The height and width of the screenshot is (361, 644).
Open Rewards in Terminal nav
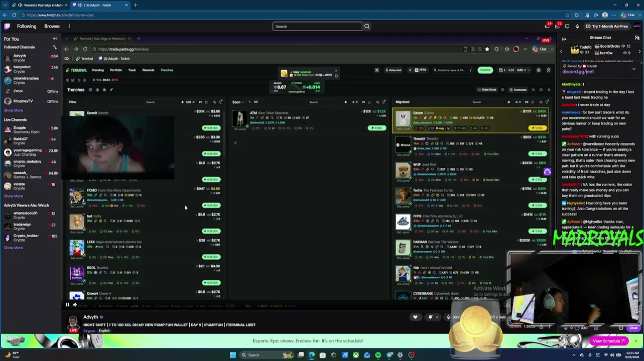148,70
